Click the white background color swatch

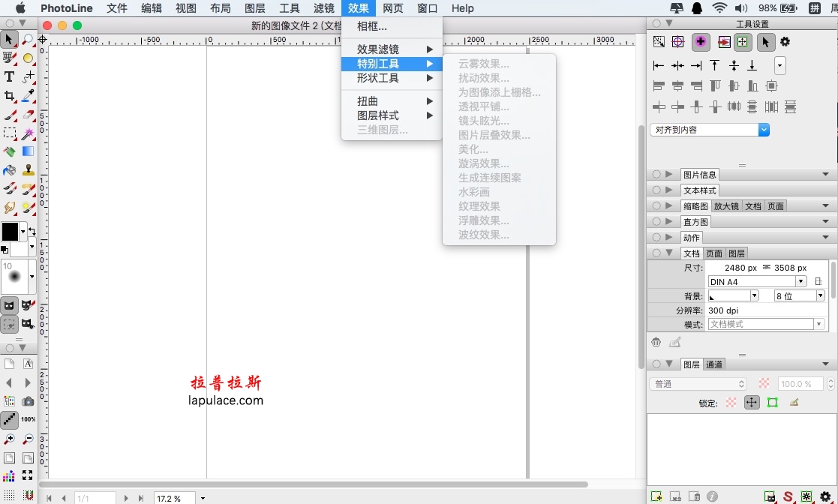[20, 248]
